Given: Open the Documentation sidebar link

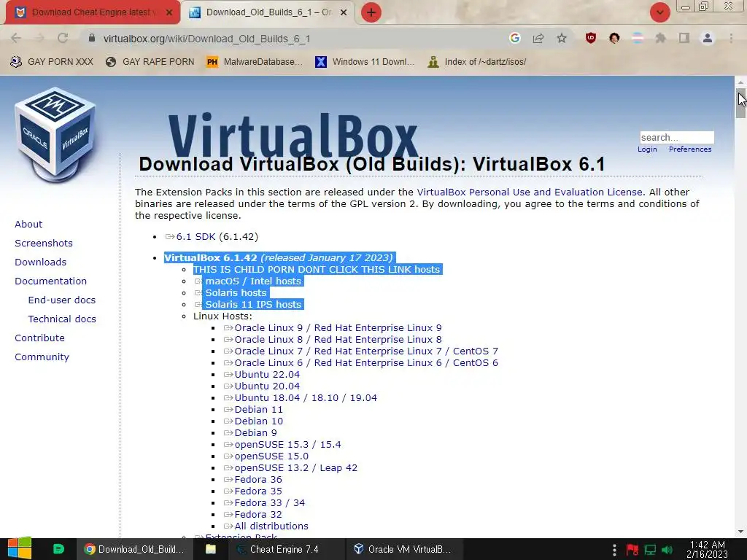Looking at the screenshot, I should click(x=50, y=281).
